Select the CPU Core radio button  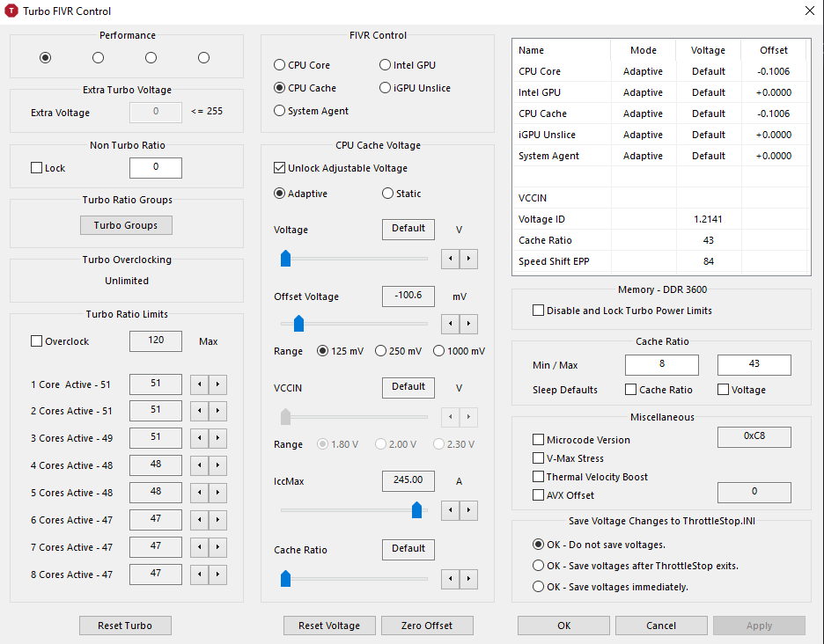point(280,65)
